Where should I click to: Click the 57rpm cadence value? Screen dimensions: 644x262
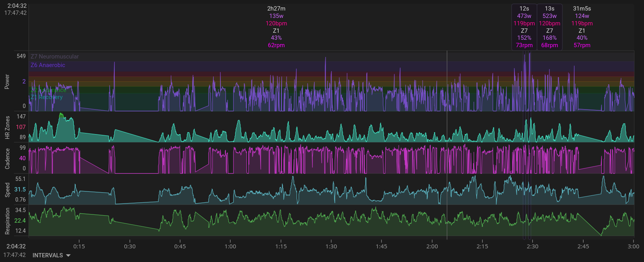point(582,45)
